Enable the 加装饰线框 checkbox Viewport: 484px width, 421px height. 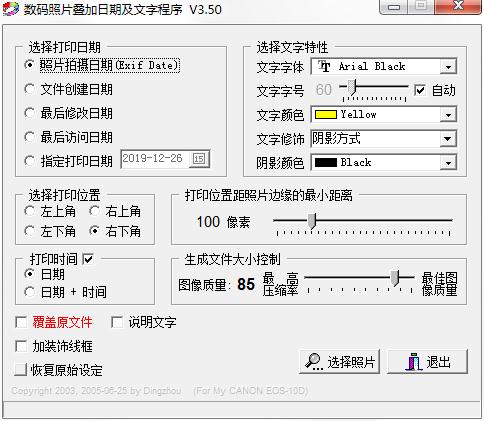[x=21, y=346]
